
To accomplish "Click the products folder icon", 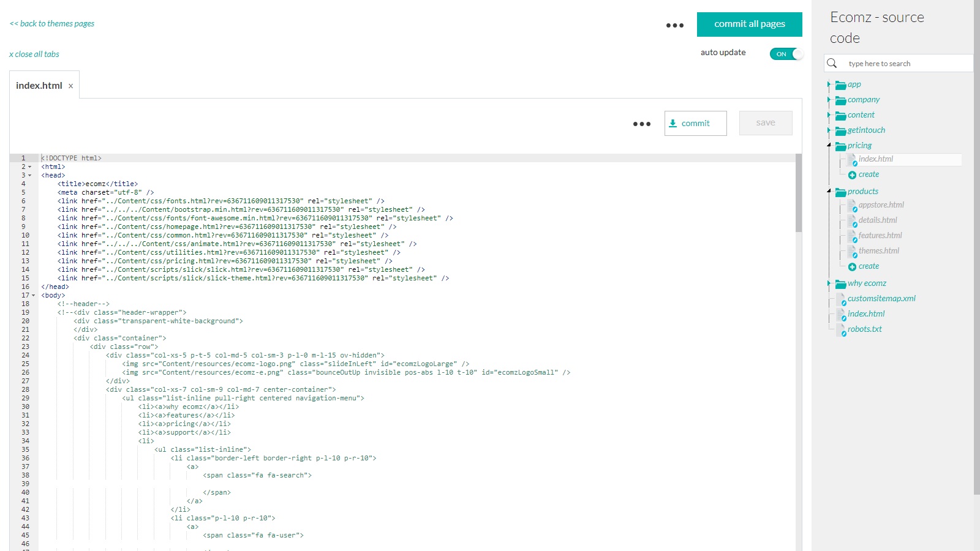I will coord(841,192).
